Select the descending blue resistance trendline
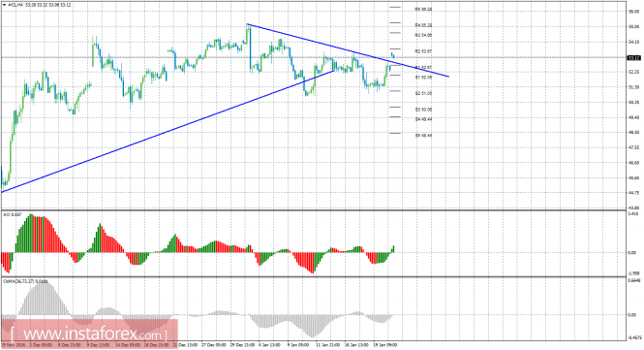The image size is (644, 350). [348, 50]
